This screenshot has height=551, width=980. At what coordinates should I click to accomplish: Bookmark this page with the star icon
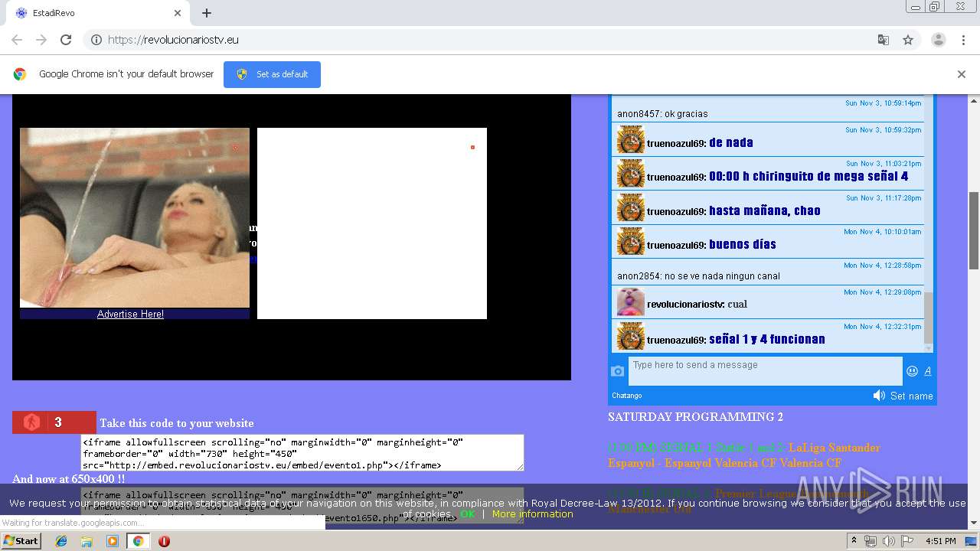click(908, 40)
